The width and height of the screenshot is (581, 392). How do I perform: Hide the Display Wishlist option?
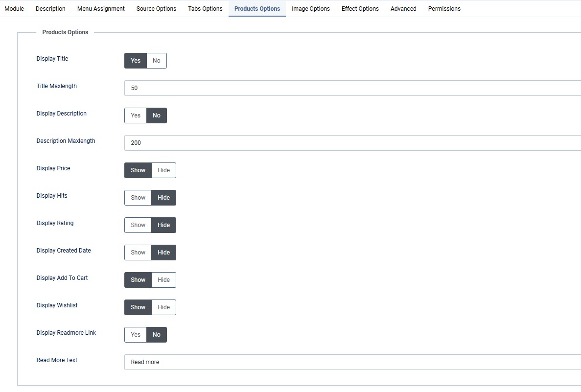tap(163, 307)
